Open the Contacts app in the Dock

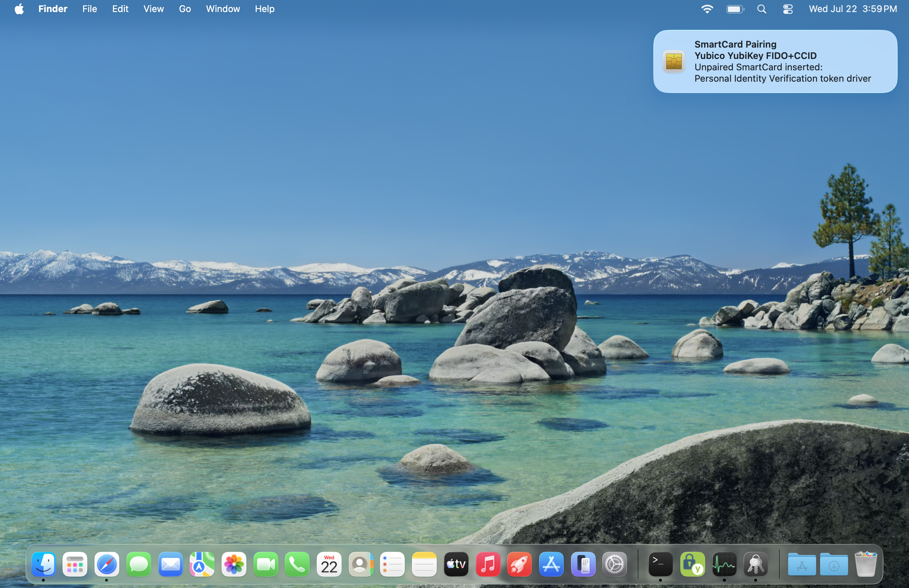361,564
